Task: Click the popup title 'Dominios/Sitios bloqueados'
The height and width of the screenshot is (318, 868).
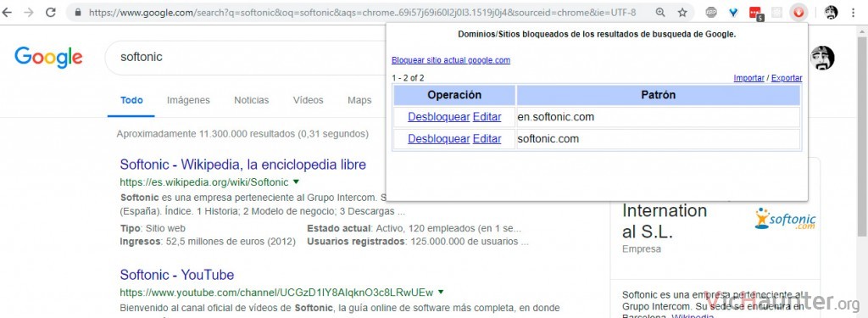Action: coord(597,35)
